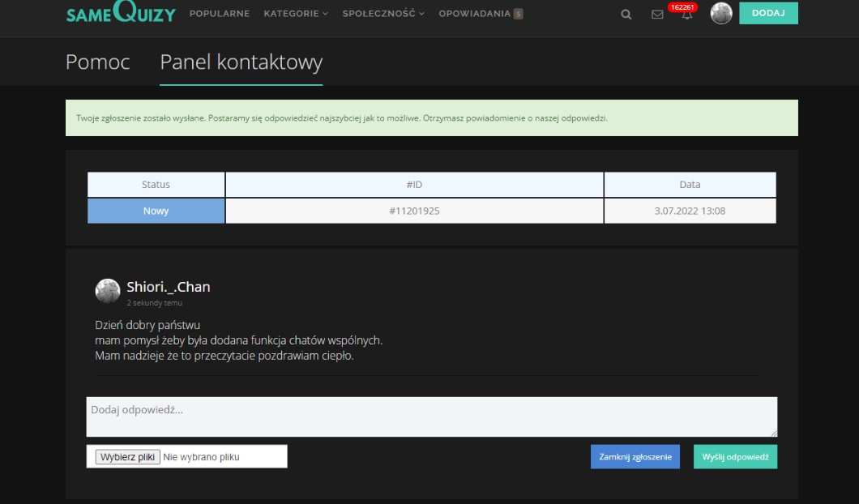
Task: Open the search magnifier icon
Action: tap(626, 14)
